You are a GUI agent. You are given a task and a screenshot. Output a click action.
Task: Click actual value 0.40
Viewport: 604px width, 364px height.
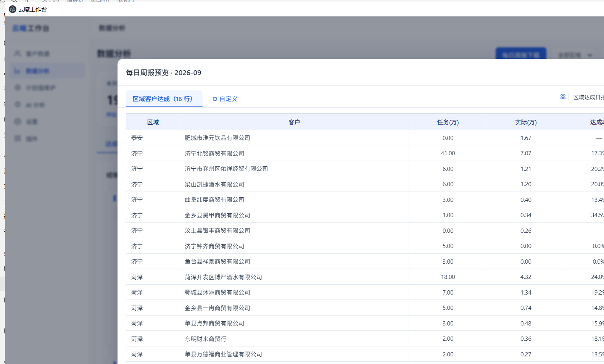(x=526, y=200)
